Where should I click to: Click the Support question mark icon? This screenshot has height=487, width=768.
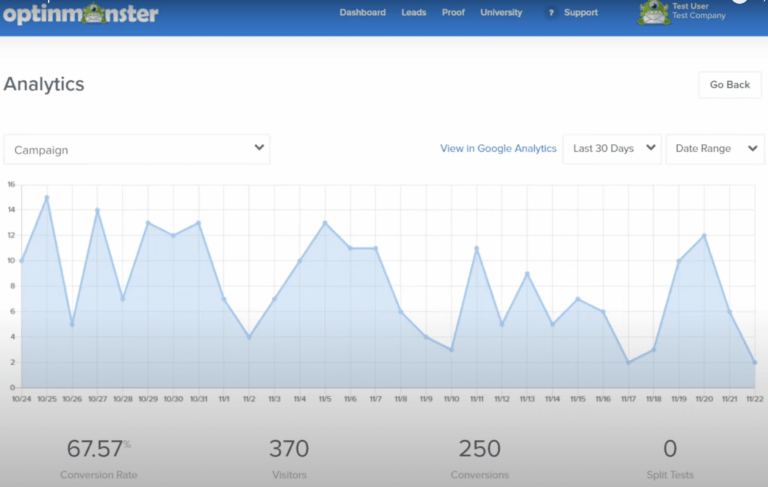click(x=551, y=13)
